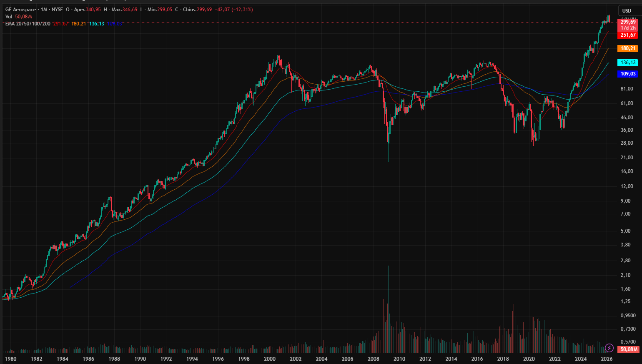Click the 50,08M volume label on axis
642x364 pixels.
click(628, 349)
